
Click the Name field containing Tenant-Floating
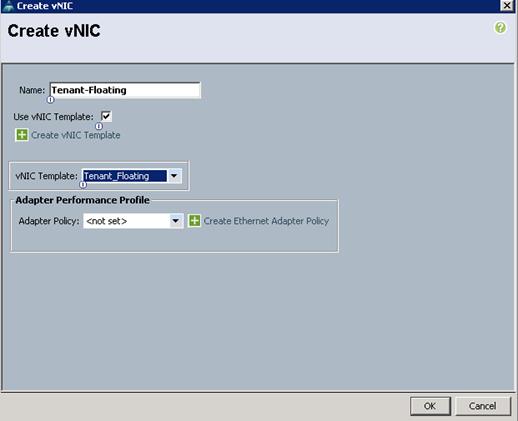point(125,90)
